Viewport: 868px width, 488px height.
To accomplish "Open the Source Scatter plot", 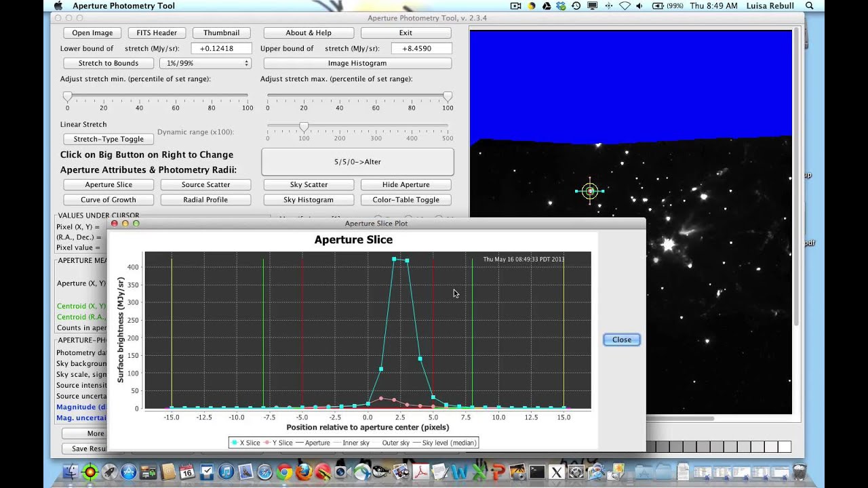I will click(x=205, y=184).
